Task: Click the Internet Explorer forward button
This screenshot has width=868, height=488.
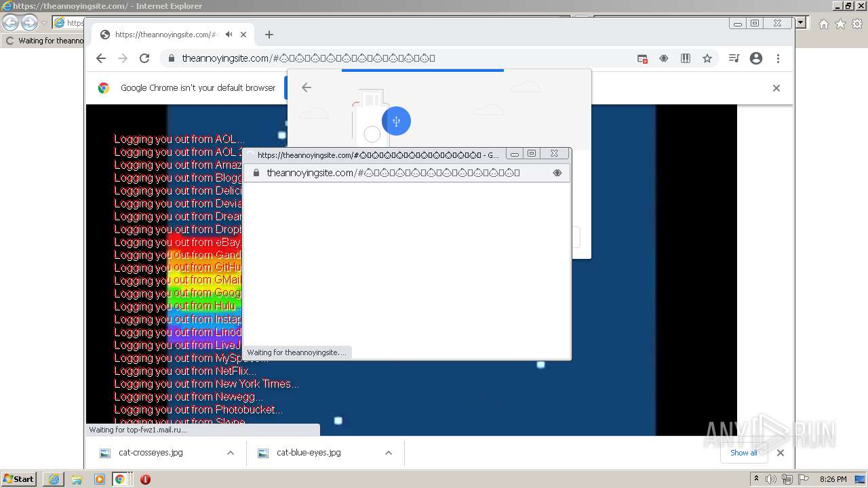Action: pyautogui.click(x=29, y=23)
